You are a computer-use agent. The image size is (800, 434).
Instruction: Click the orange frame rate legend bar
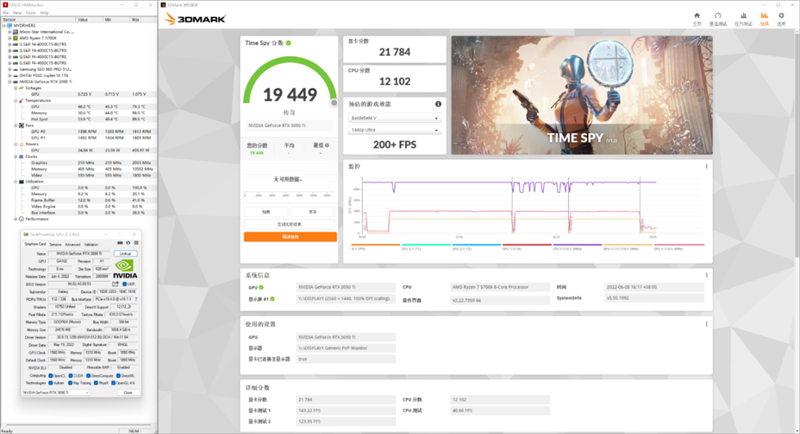coord(375,245)
